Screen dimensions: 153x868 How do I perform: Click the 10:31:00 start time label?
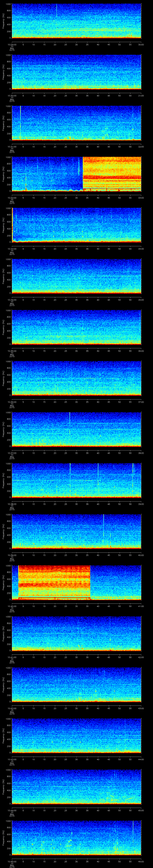[12, 147]
